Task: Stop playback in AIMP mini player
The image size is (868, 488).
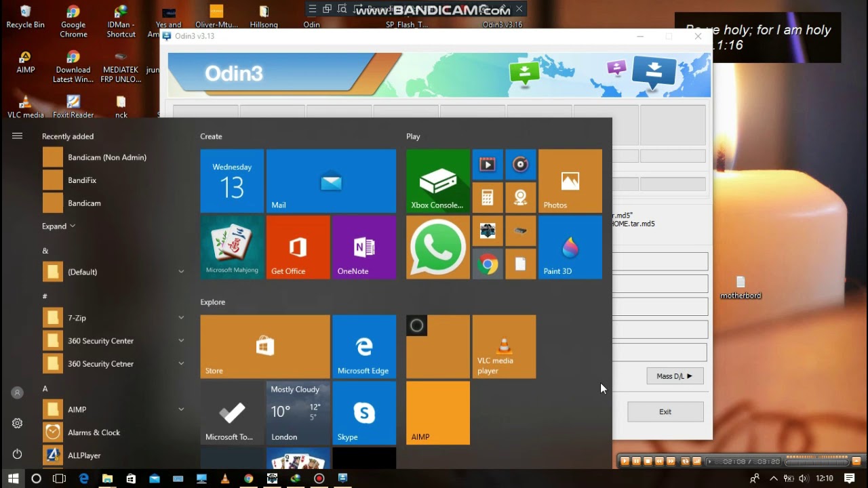Action: pyautogui.click(x=648, y=462)
